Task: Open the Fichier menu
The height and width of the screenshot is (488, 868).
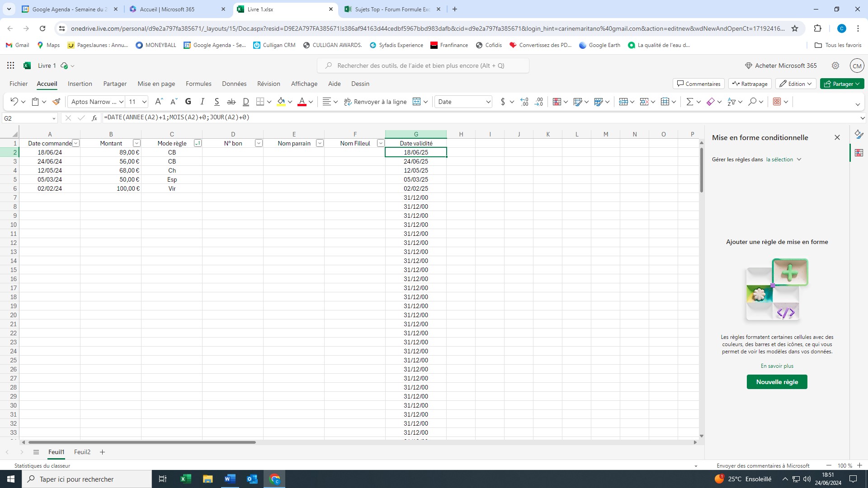Action: [x=19, y=84]
